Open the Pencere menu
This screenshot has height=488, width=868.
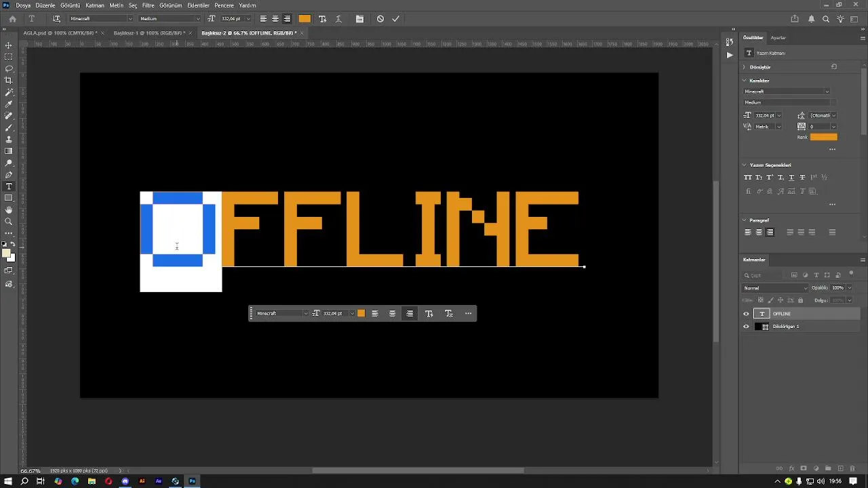coord(224,5)
